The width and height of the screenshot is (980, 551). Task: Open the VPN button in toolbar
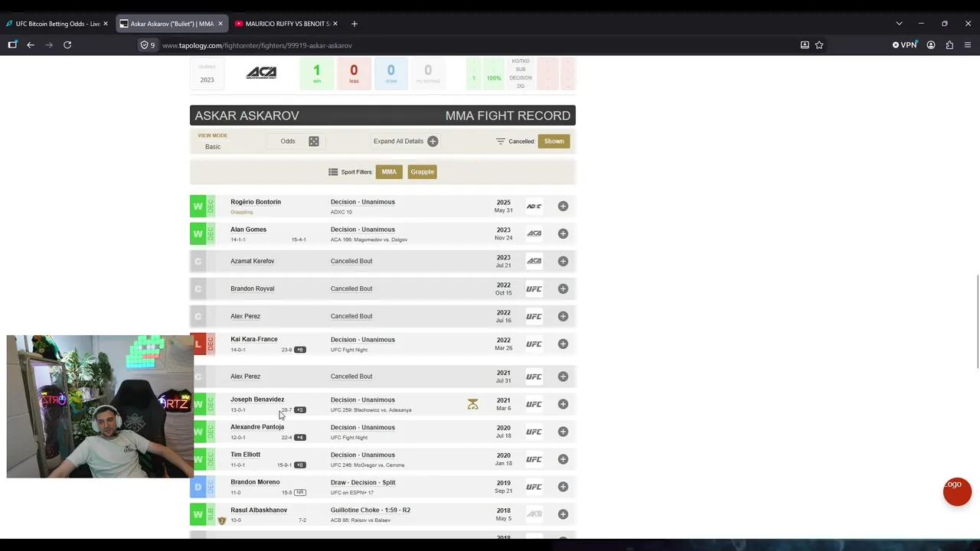[904, 45]
